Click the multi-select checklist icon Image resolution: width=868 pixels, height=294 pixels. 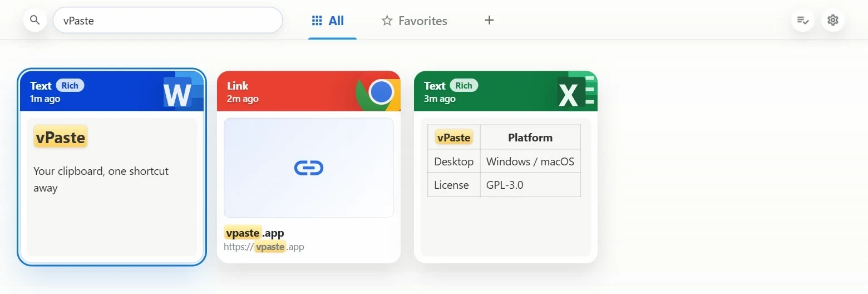(802, 20)
